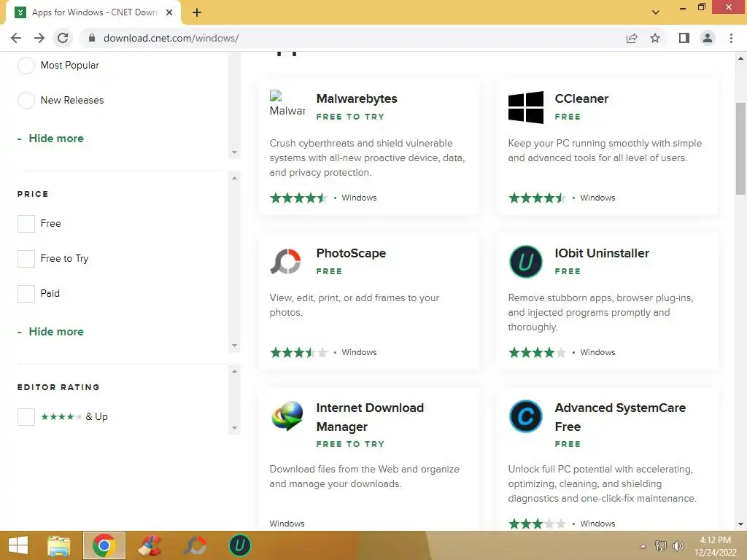
Task: Click the IObit Uninstaller star rating
Action: click(x=537, y=353)
